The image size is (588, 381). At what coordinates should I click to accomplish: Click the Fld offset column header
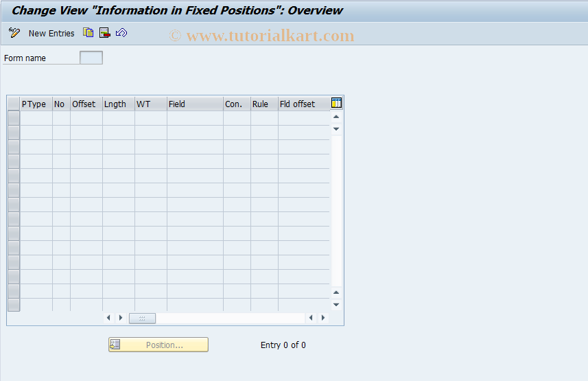coord(304,104)
